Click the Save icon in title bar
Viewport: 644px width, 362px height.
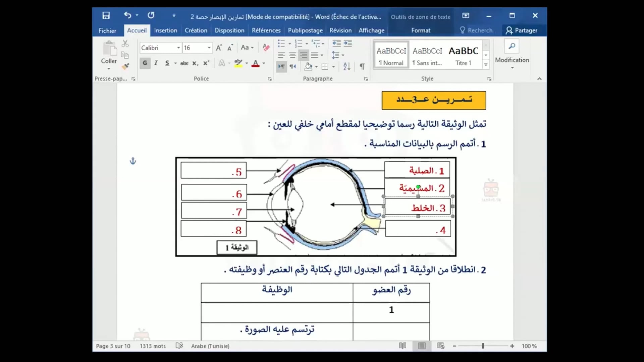pyautogui.click(x=106, y=15)
